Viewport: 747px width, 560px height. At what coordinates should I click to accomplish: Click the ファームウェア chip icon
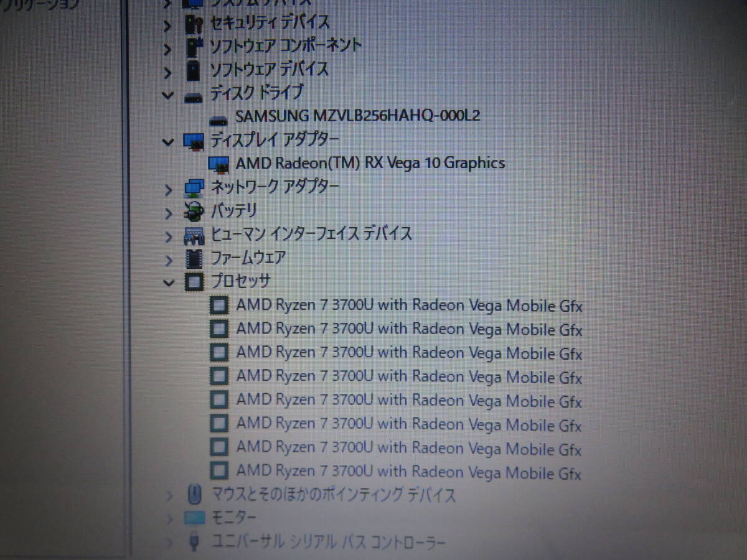(x=194, y=258)
